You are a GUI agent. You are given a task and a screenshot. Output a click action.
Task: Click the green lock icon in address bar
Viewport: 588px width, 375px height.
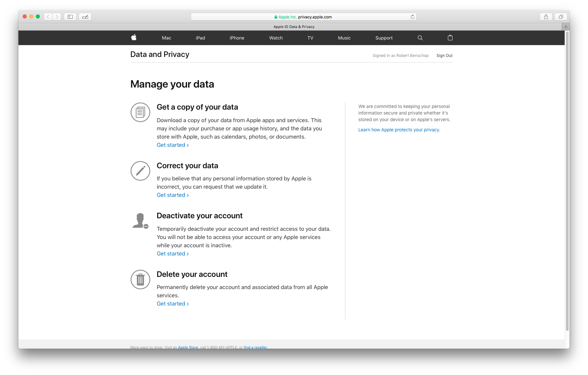tap(276, 17)
